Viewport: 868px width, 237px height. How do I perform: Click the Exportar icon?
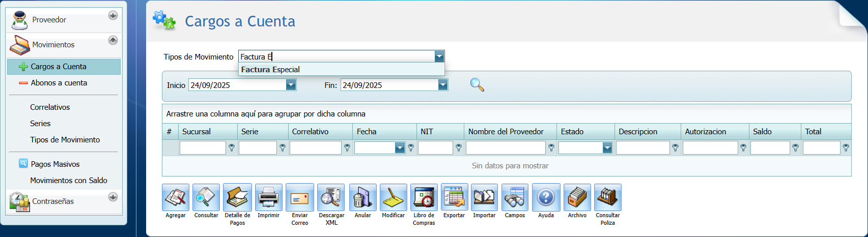[x=454, y=197]
